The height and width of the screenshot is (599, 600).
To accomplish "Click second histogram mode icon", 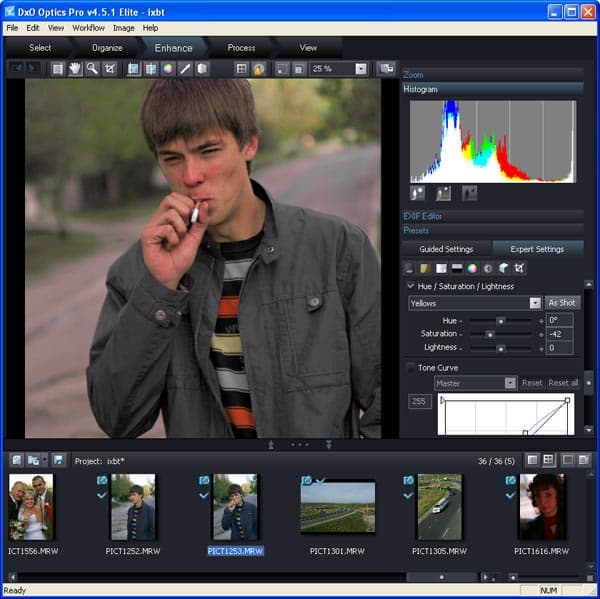I will pos(443,193).
